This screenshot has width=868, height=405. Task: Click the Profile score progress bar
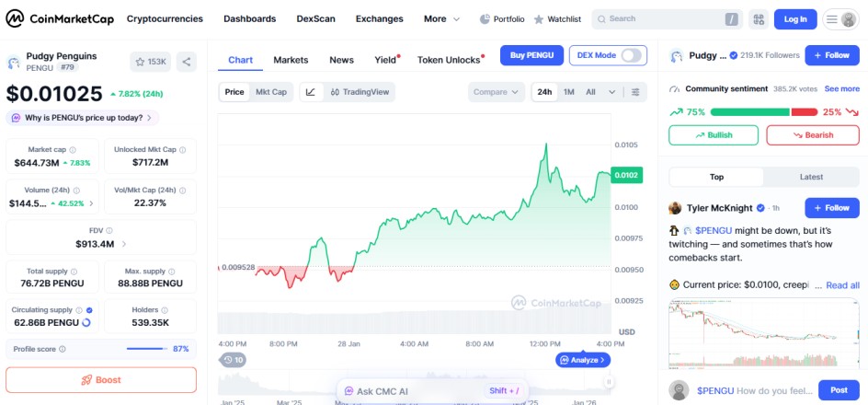(147, 349)
